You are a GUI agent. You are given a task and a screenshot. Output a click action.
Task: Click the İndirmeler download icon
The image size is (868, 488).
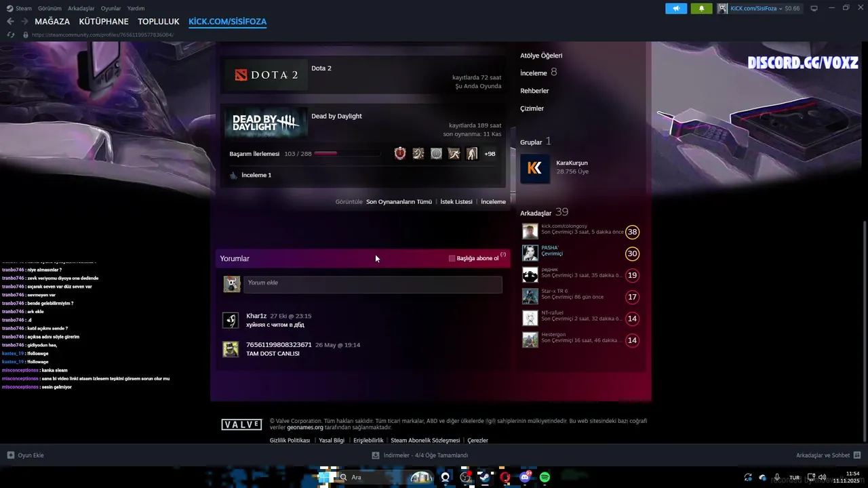376,455
